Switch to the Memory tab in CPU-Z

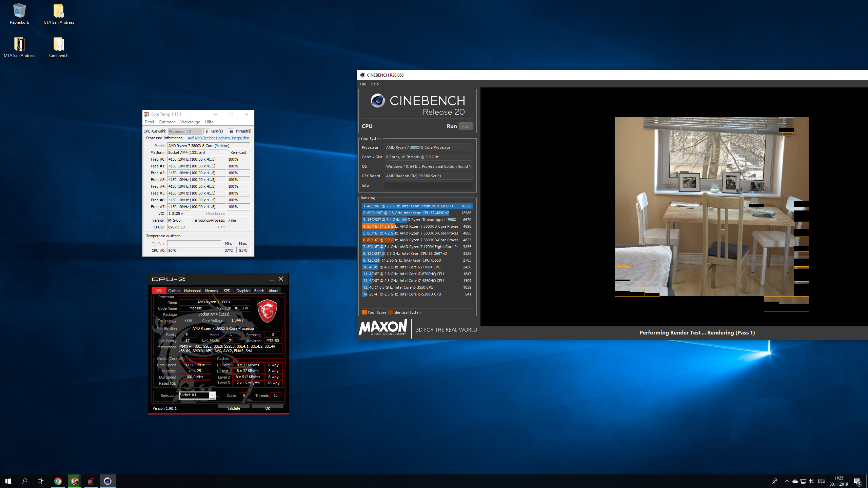click(x=211, y=291)
